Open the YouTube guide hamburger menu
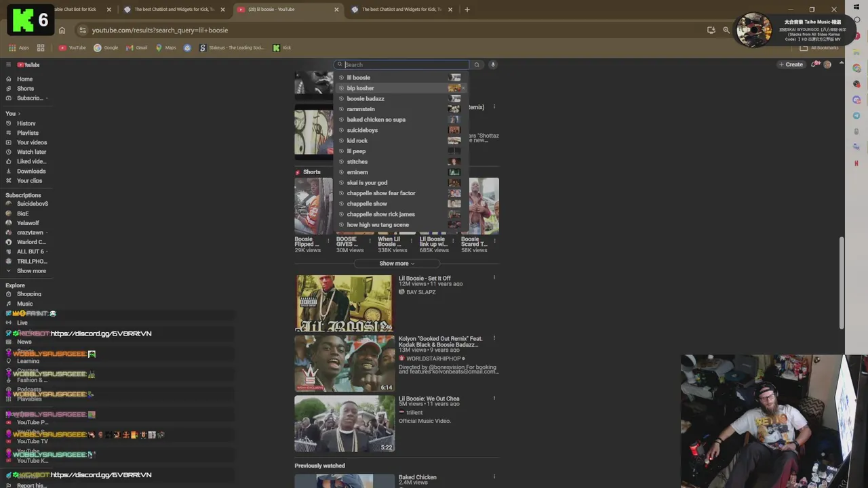 (x=8, y=65)
